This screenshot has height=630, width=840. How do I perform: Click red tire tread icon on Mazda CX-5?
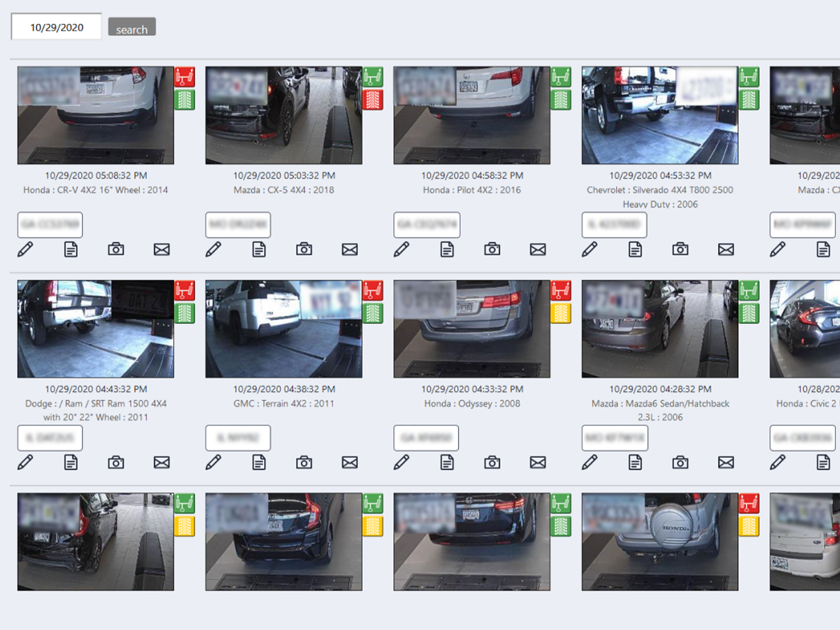tap(373, 100)
